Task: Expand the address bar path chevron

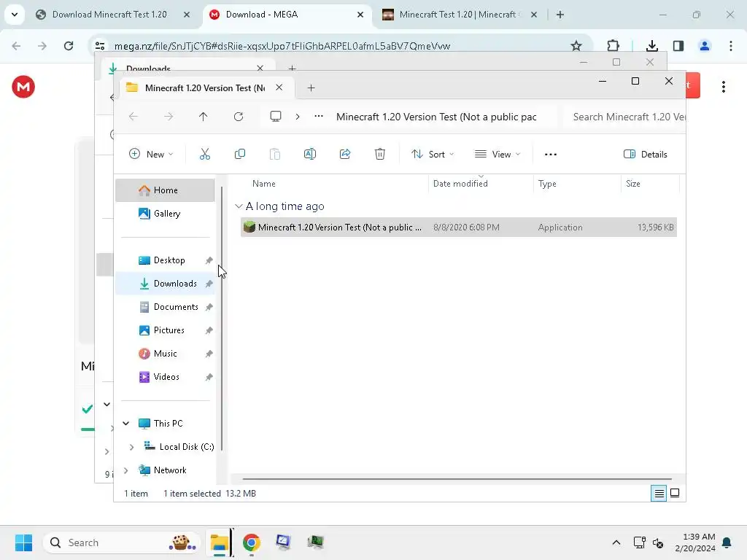Action: pyautogui.click(x=298, y=117)
